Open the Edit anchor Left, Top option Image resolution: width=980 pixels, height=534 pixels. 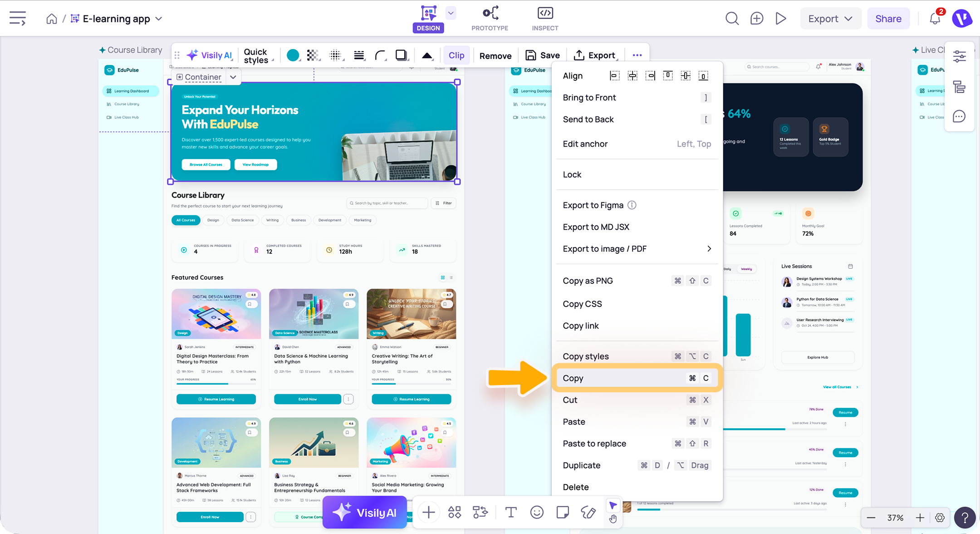(x=637, y=144)
